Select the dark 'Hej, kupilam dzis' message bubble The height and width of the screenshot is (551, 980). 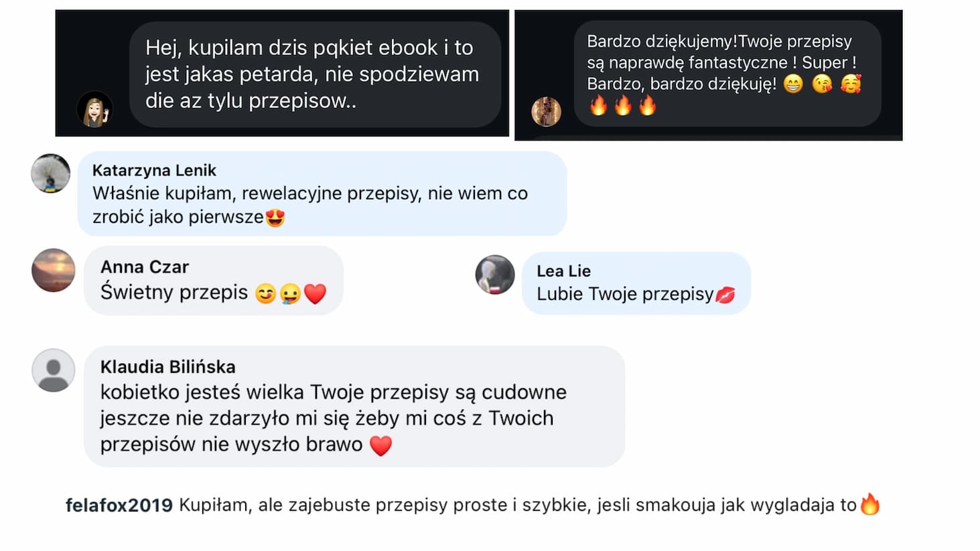pyautogui.click(x=315, y=74)
